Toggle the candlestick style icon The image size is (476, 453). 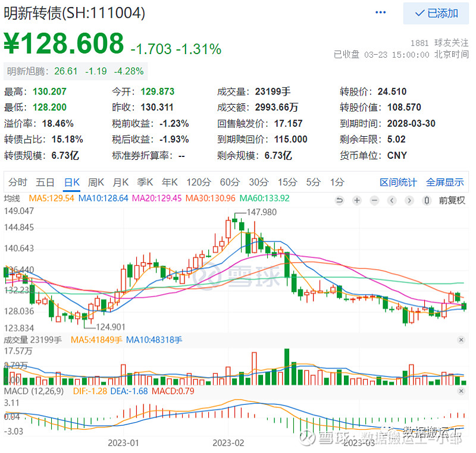(427, 200)
